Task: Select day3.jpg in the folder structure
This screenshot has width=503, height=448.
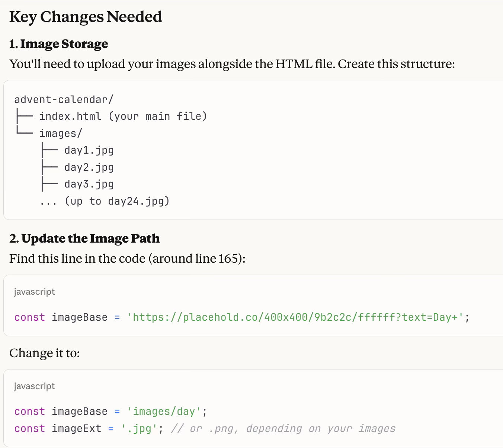Action: click(x=89, y=184)
